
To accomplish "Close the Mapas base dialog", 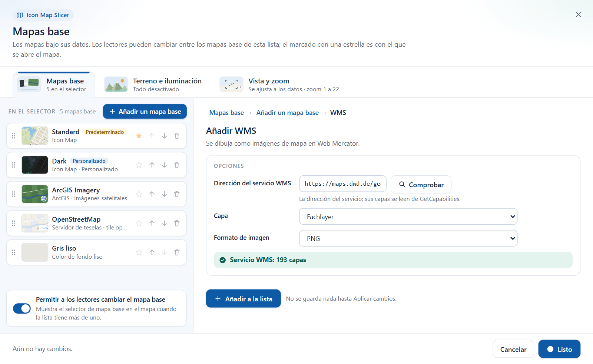I will (x=578, y=15).
